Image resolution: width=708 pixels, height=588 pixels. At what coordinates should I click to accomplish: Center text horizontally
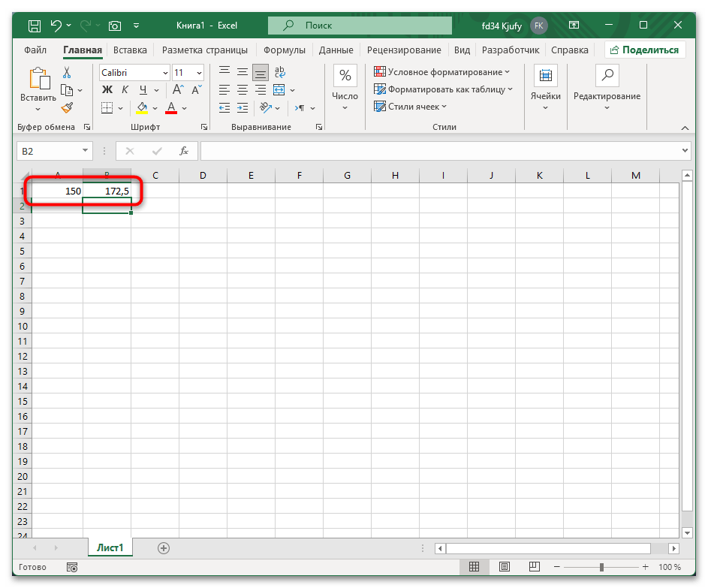tap(243, 90)
